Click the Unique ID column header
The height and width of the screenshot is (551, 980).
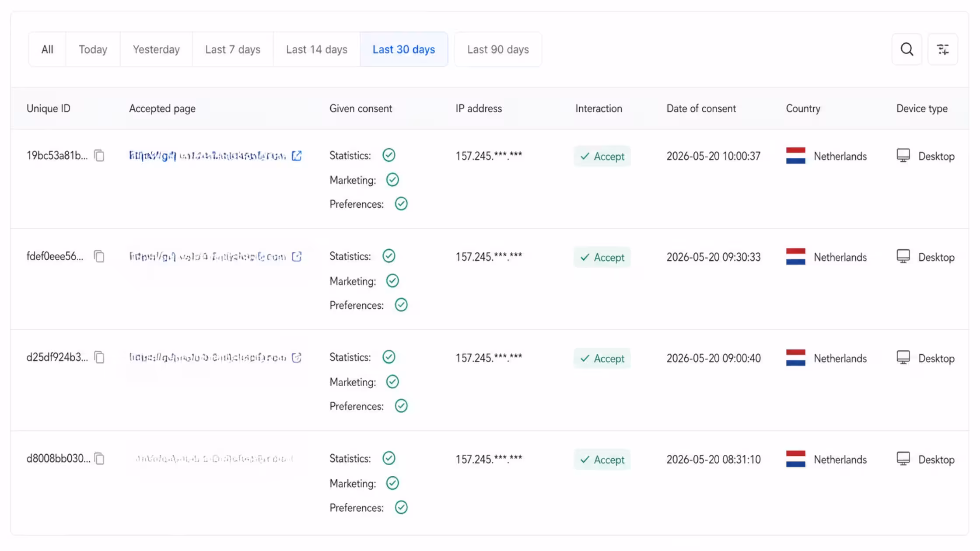(49, 108)
